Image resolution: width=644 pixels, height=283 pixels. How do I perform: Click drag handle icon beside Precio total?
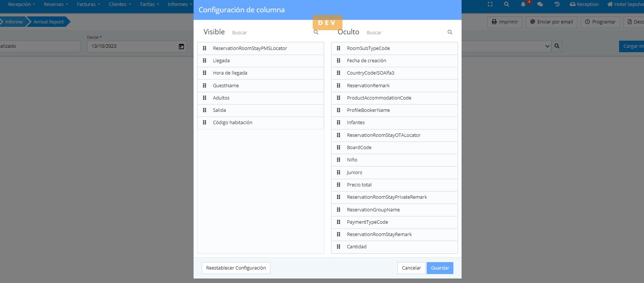pyautogui.click(x=338, y=185)
